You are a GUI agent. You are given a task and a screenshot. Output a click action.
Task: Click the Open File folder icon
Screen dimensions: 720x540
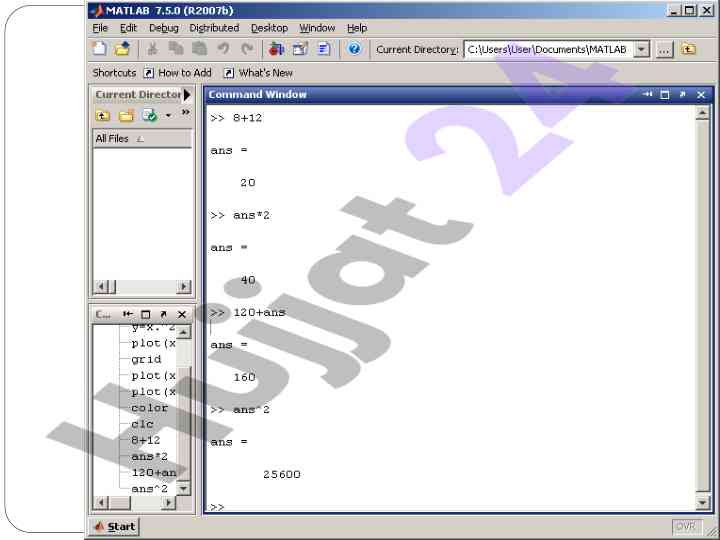pyautogui.click(x=122, y=49)
